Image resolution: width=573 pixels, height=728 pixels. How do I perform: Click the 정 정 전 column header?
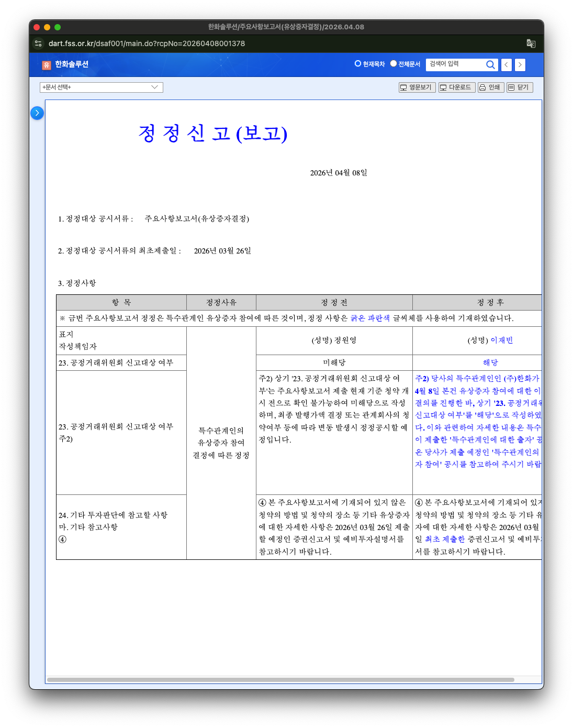tap(334, 303)
